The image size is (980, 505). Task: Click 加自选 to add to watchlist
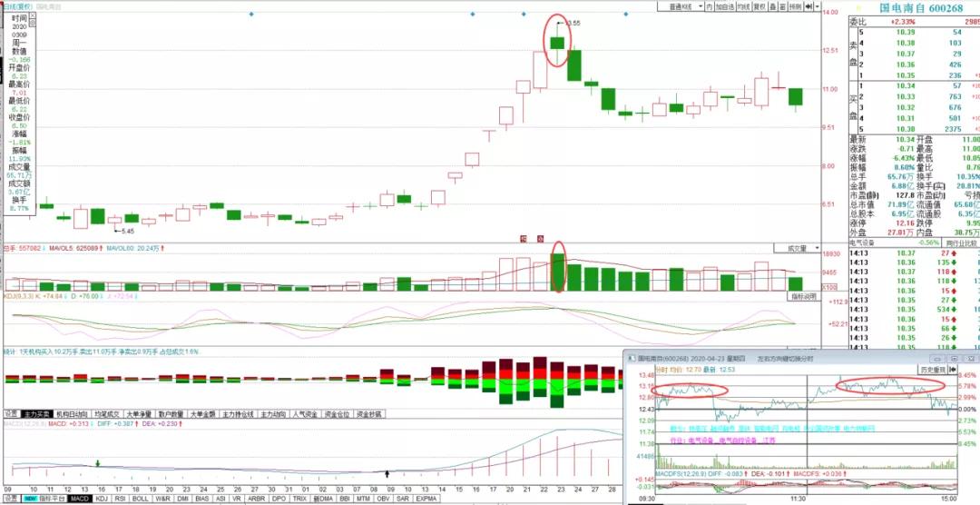725,5
